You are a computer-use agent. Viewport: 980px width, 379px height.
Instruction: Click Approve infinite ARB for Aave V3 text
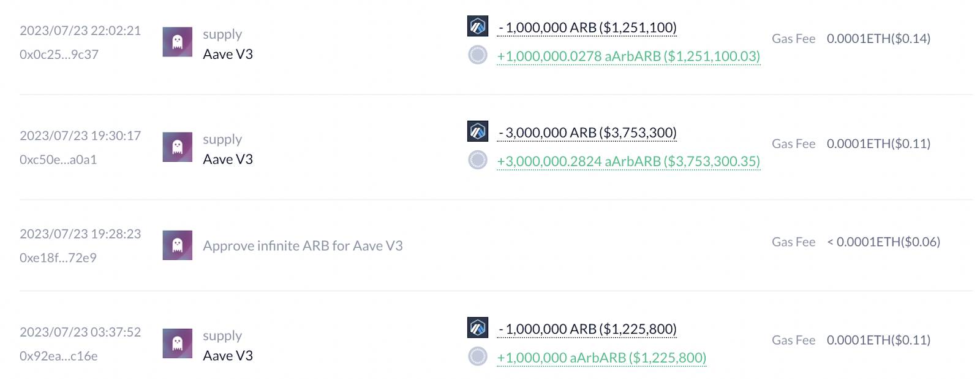[x=303, y=246]
